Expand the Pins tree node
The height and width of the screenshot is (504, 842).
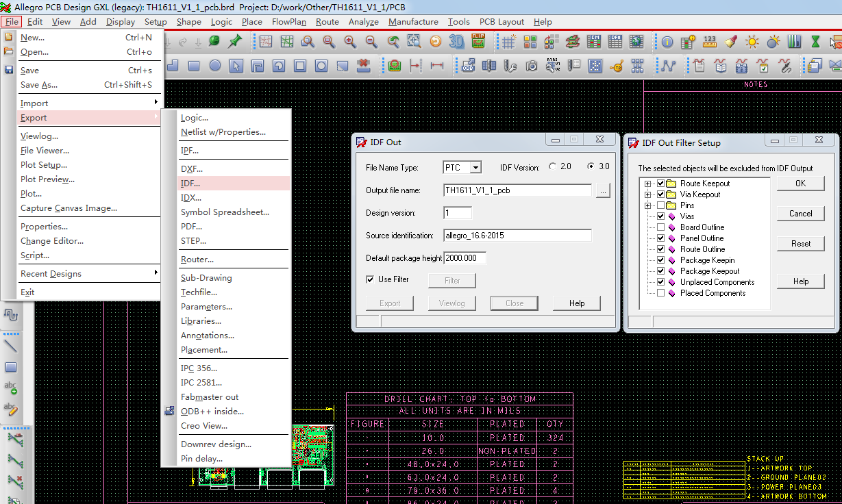tap(647, 205)
